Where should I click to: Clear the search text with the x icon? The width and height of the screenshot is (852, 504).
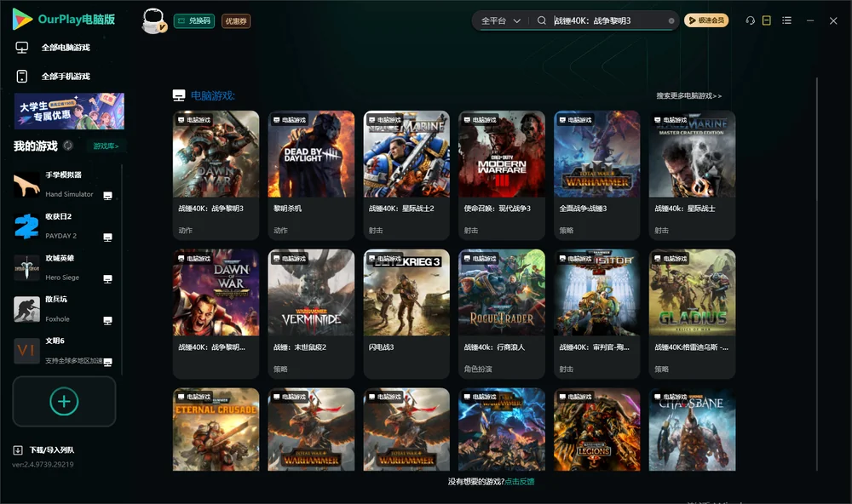coord(671,20)
